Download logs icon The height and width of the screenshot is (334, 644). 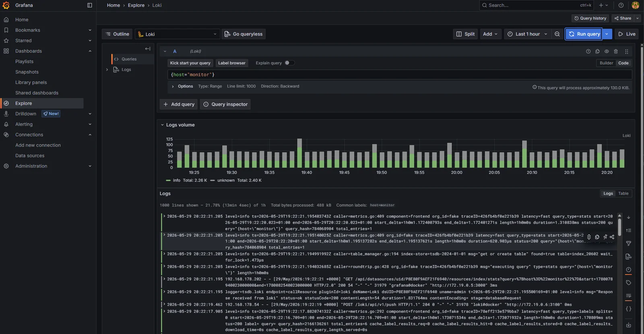click(x=628, y=325)
